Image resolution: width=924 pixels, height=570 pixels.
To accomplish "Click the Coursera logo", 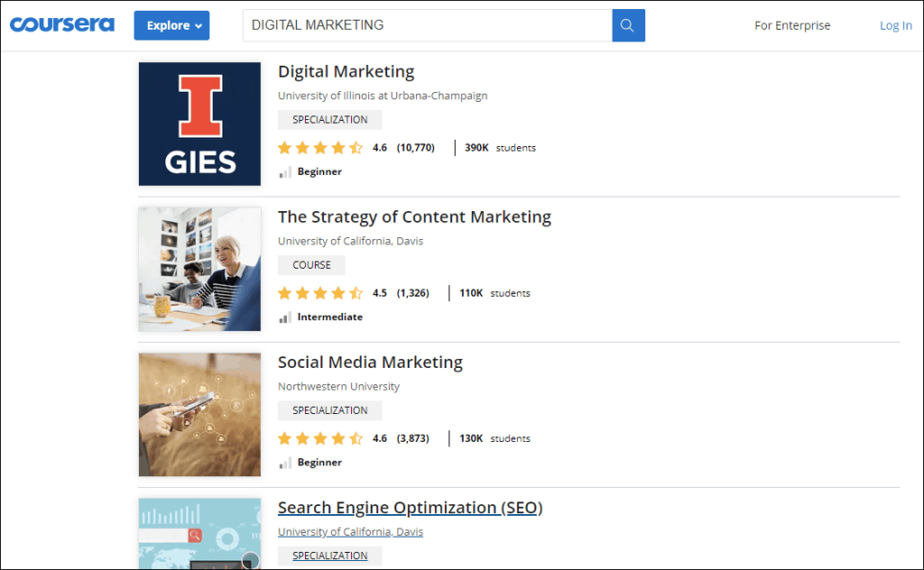I will point(62,24).
